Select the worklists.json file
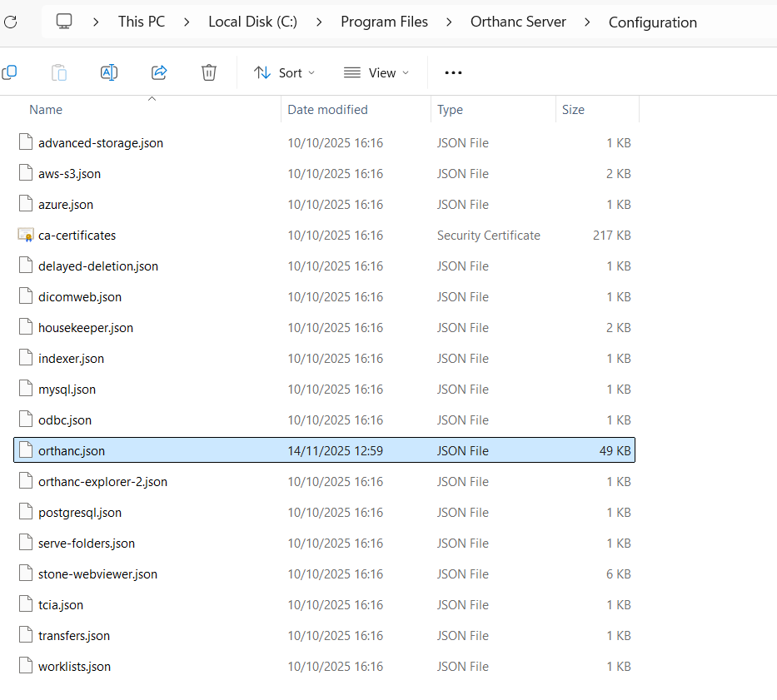Image resolution: width=777 pixels, height=700 pixels. pos(74,667)
